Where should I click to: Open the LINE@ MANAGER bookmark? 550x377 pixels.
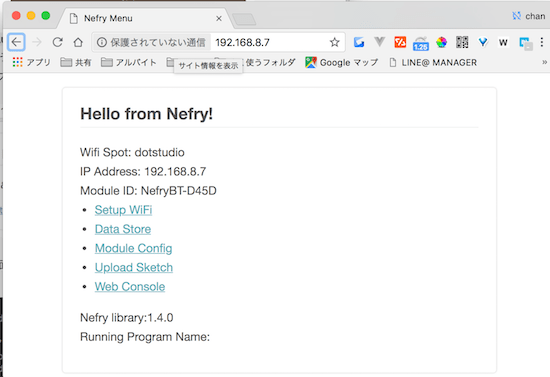[433, 62]
